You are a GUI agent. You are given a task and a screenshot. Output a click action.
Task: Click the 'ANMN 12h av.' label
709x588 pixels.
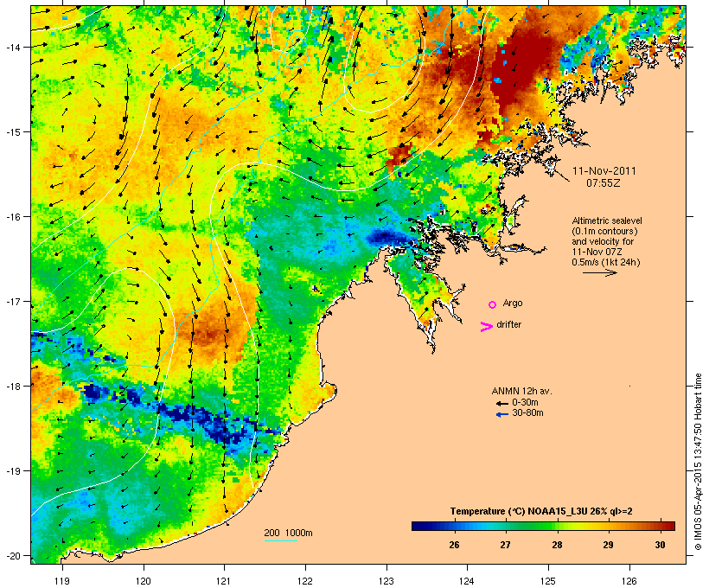point(521,391)
